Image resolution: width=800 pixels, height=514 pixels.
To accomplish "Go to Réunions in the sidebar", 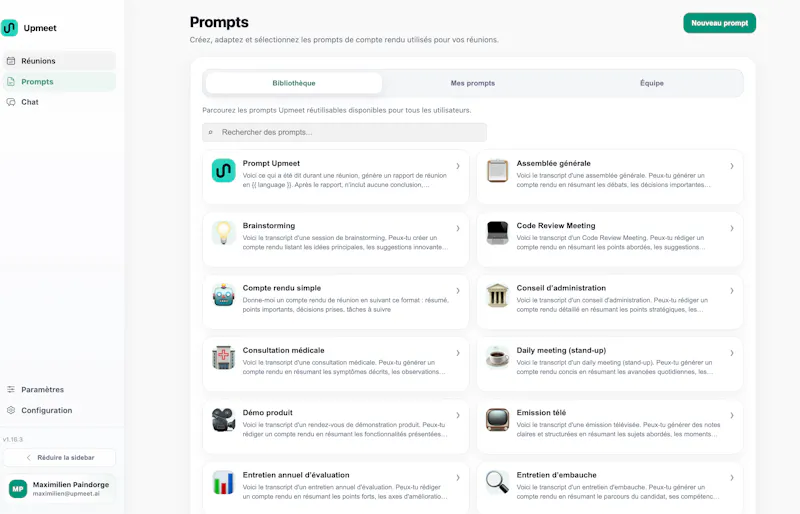I will 59,61.
